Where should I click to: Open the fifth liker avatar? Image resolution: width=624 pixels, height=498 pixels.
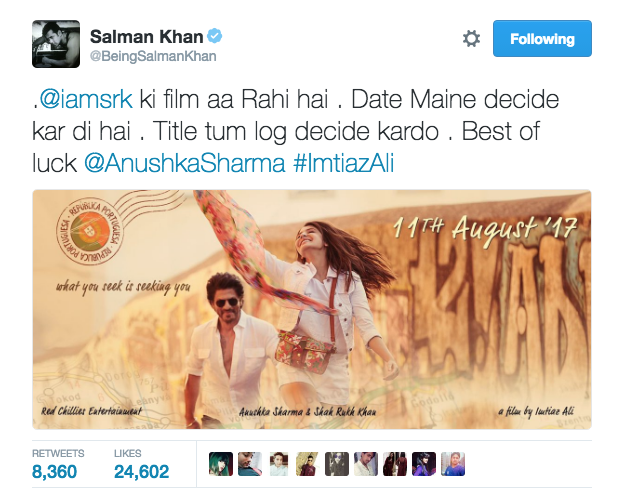[x=337, y=464]
